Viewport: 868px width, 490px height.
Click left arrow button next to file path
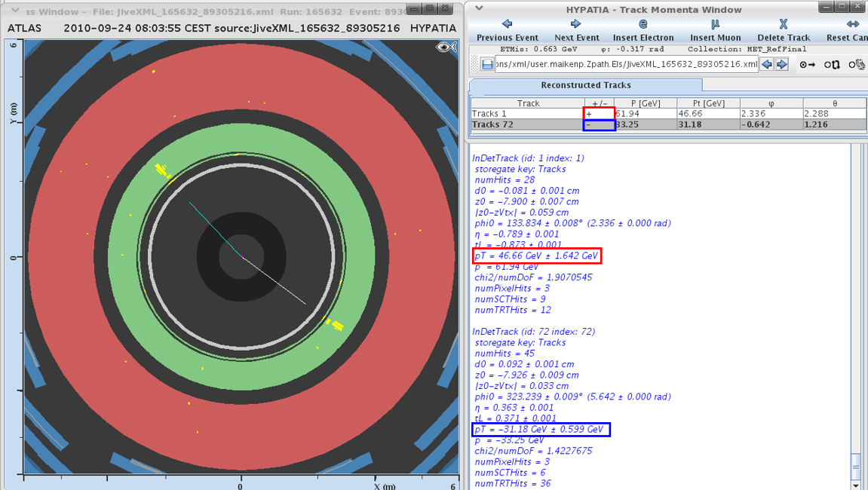pos(767,65)
